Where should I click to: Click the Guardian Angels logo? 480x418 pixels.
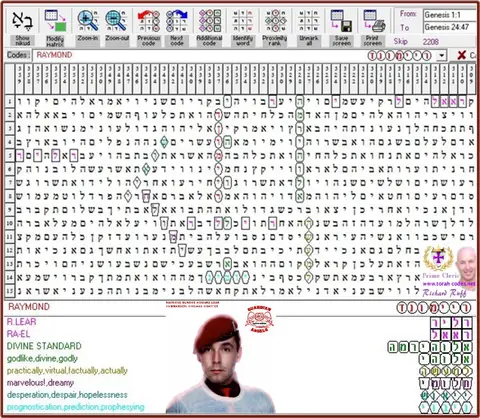(259, 319)
